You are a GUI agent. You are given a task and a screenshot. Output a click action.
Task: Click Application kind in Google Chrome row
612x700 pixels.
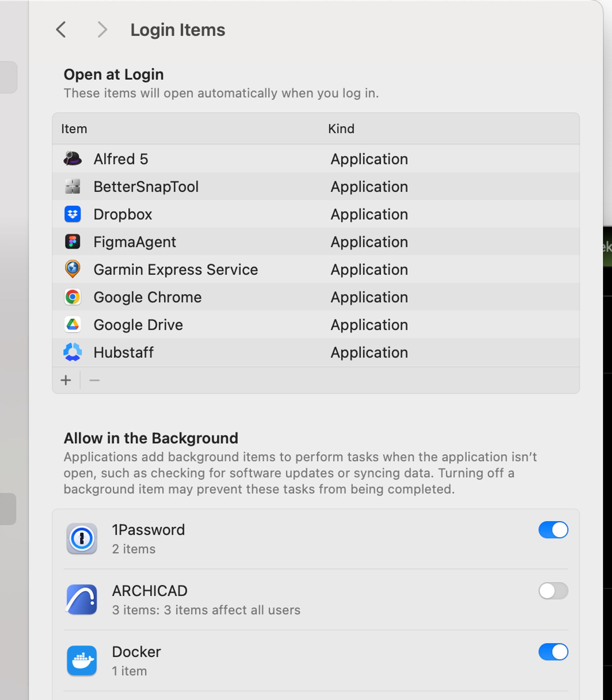(369, 297)
